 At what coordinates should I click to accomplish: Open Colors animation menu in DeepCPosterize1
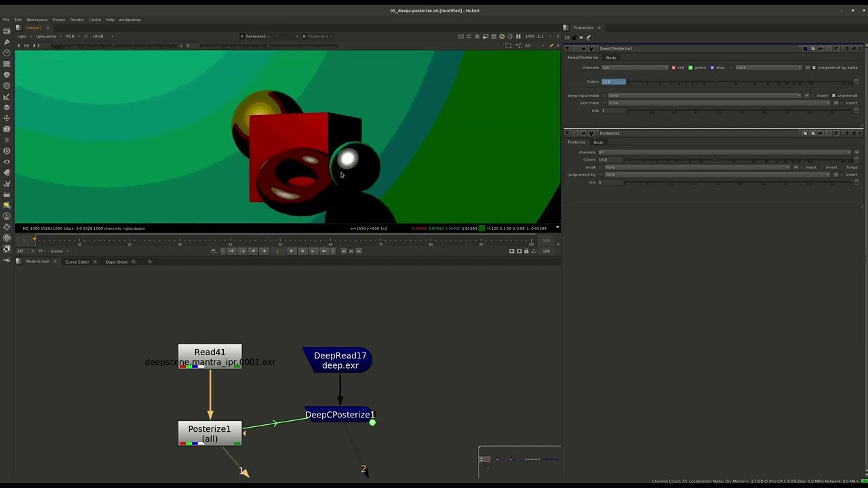856,82
